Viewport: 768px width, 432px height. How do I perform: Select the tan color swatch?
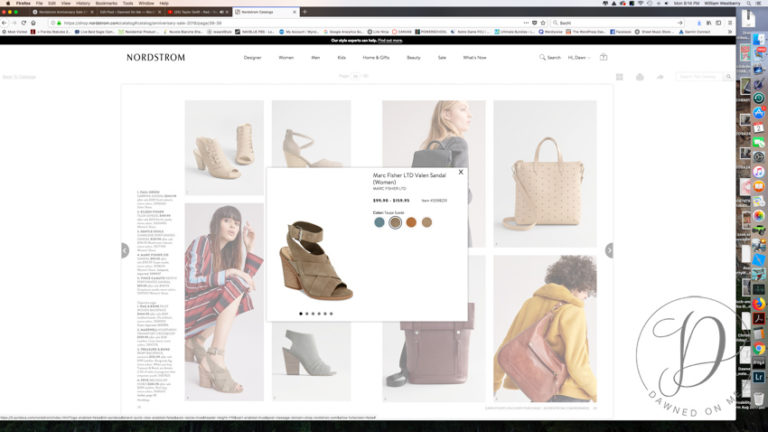coord(427,222)
